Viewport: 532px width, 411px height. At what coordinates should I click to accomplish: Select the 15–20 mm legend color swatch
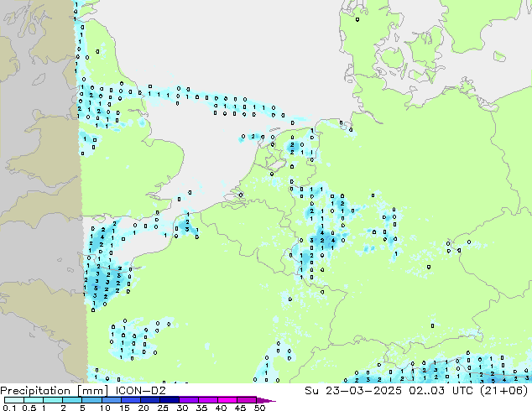point(130,400)
